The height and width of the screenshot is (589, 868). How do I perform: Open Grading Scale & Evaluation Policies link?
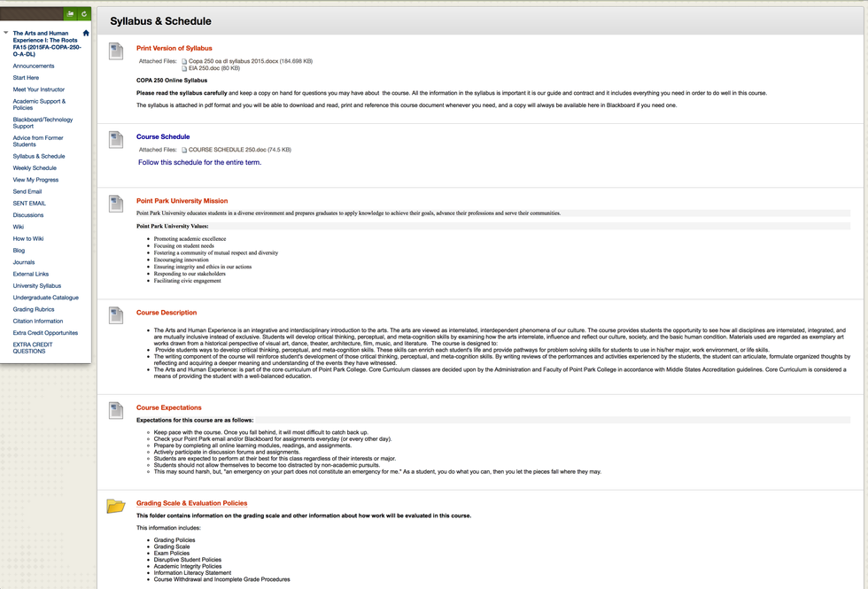(x=191, y=503)
